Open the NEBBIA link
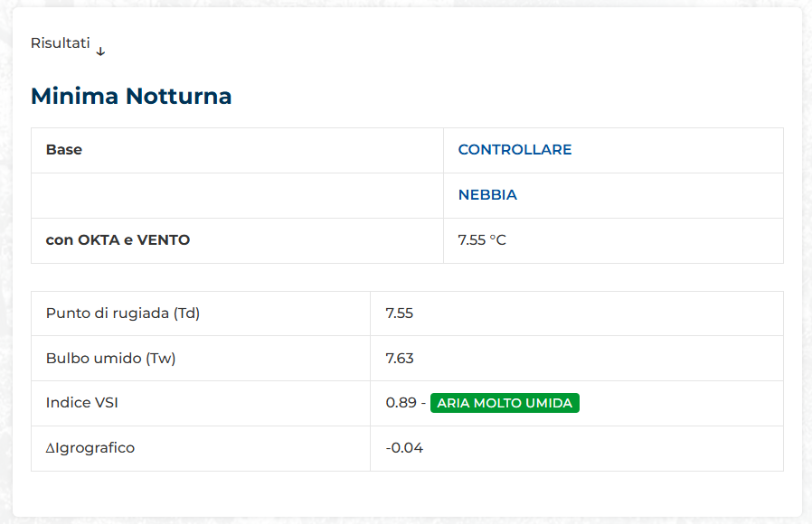 487,195
